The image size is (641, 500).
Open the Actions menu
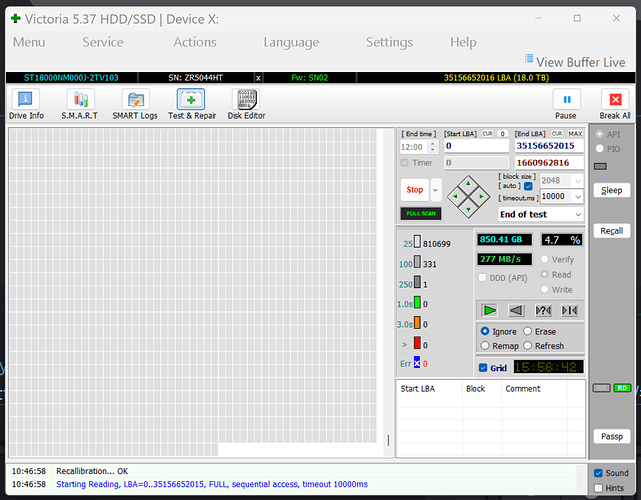(195, 42)
